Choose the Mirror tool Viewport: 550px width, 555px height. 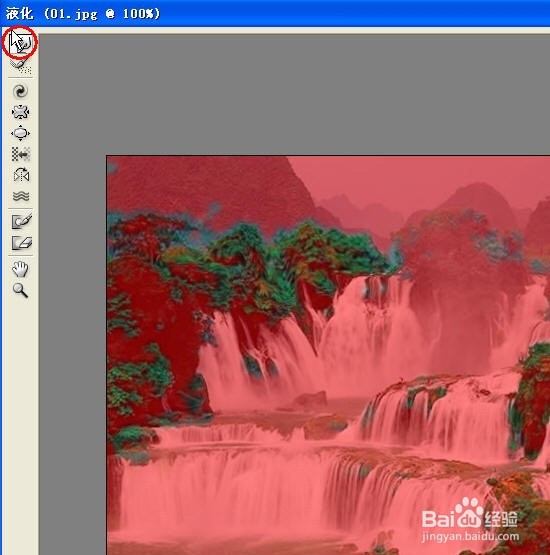[21, 175]
